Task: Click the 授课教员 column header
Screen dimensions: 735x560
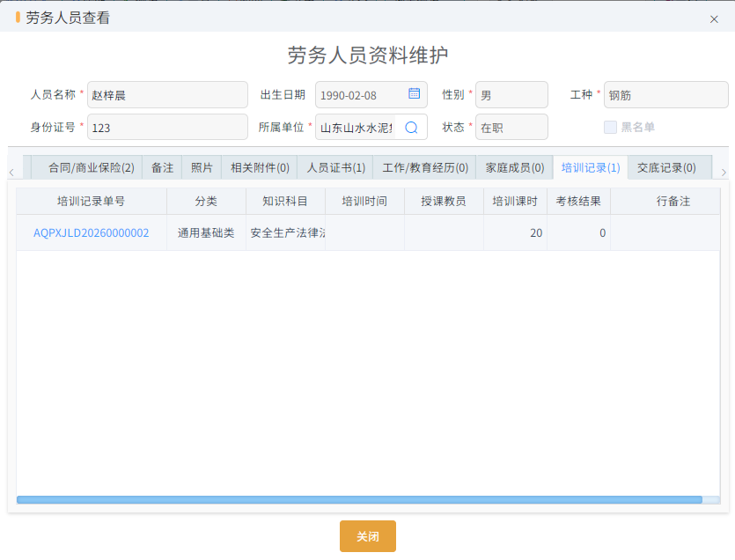Action: (444, 202)
